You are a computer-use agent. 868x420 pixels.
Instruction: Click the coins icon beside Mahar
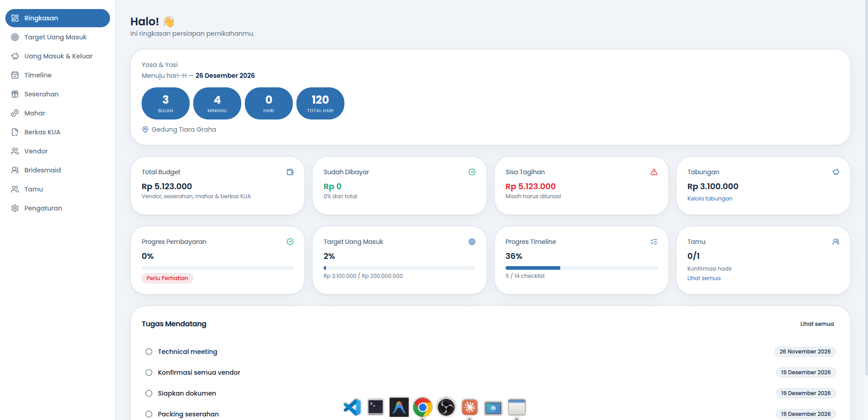click(15, 113)
